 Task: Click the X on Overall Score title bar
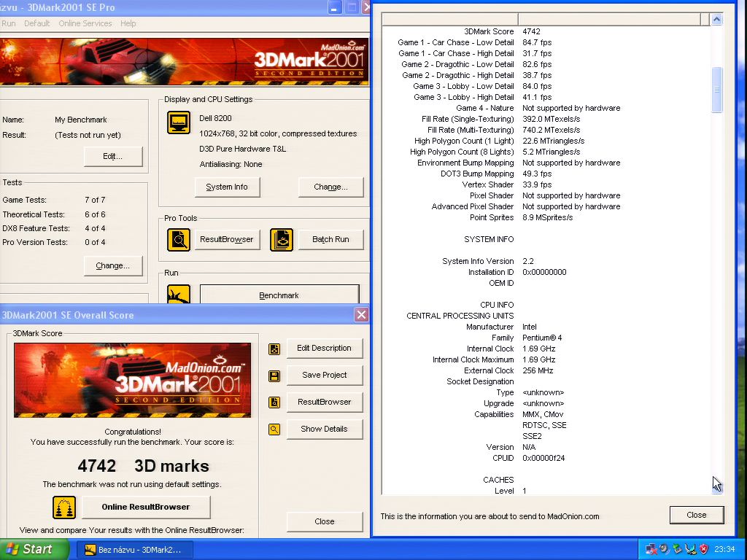[x=362, y=315]
